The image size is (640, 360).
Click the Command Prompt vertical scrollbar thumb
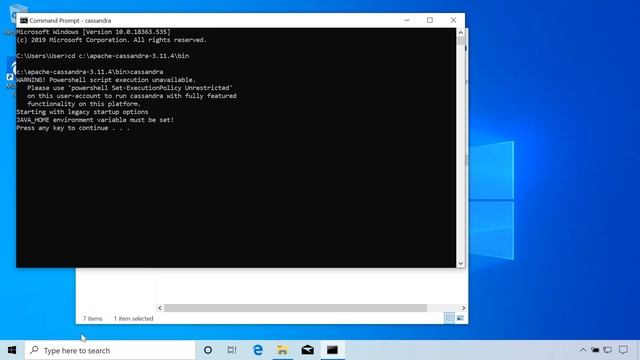pyautogui.click(x=461, y=41)
